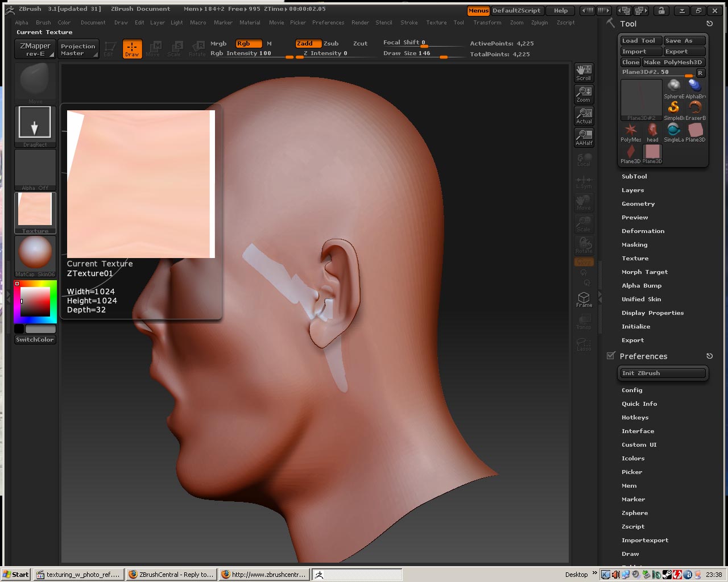
Task: Click the Make PolyMesh3D button
Action: 674,62
